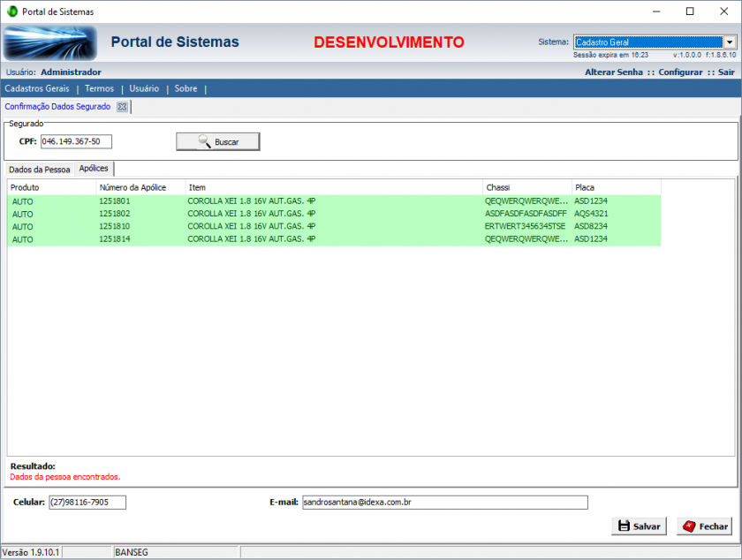
Task: Click into the CPF input field
Action: pyautogui.click(x=76, y=141)
